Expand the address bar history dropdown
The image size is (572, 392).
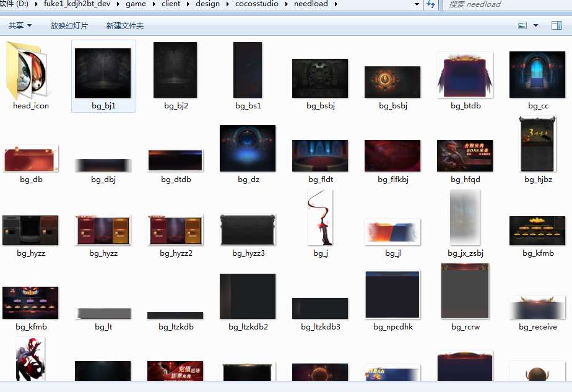click(x=417, y=4)
